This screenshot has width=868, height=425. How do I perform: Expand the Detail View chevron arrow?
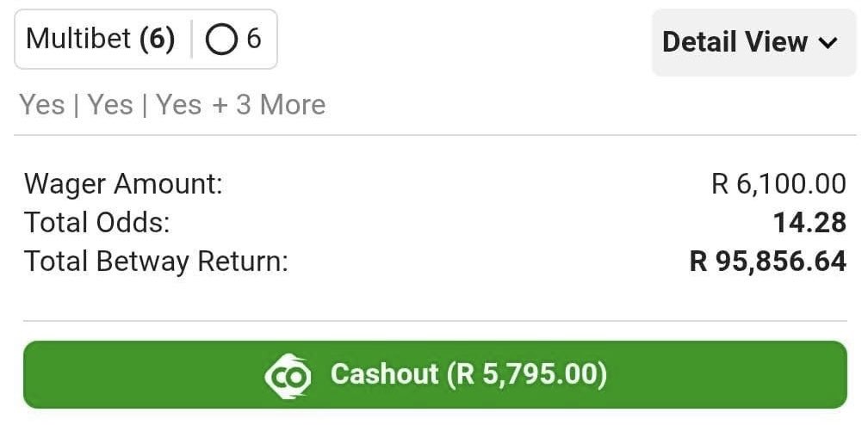pos(828,43)
